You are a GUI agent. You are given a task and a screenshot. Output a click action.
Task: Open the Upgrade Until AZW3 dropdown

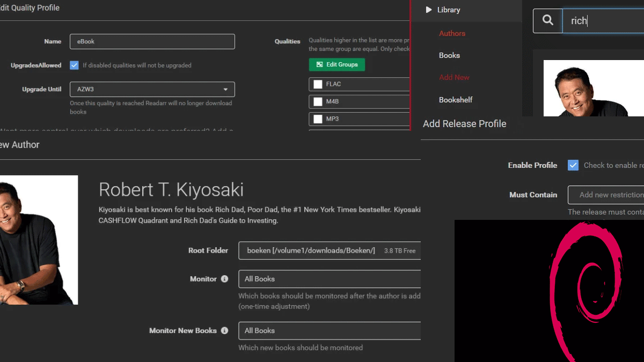[x=152, y=90]
